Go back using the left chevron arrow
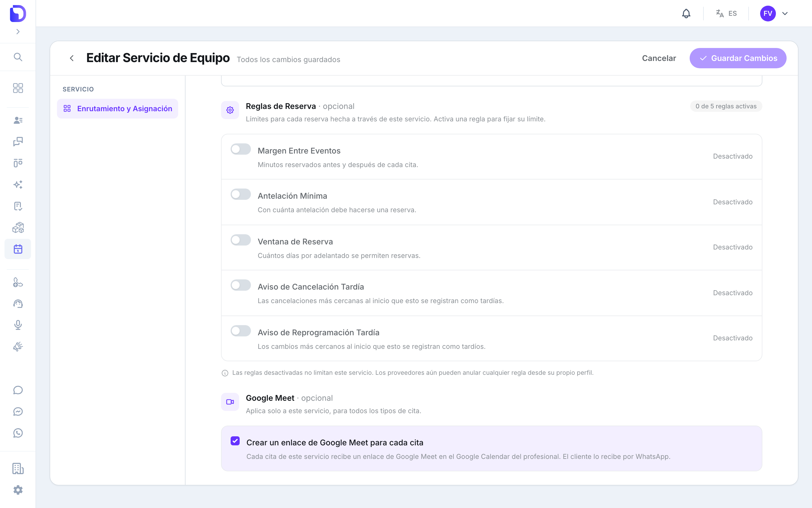Screen dimensions: 812x508 (x=71, y=58)
